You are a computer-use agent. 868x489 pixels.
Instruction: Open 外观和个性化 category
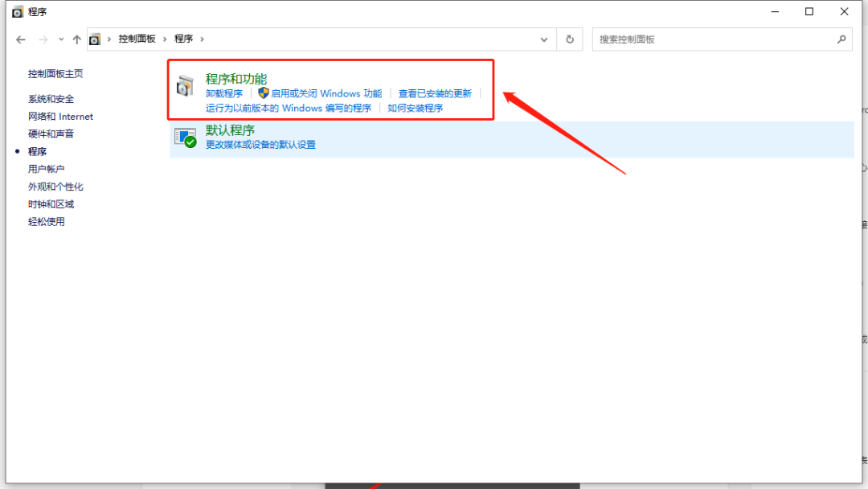pos(55,187)
